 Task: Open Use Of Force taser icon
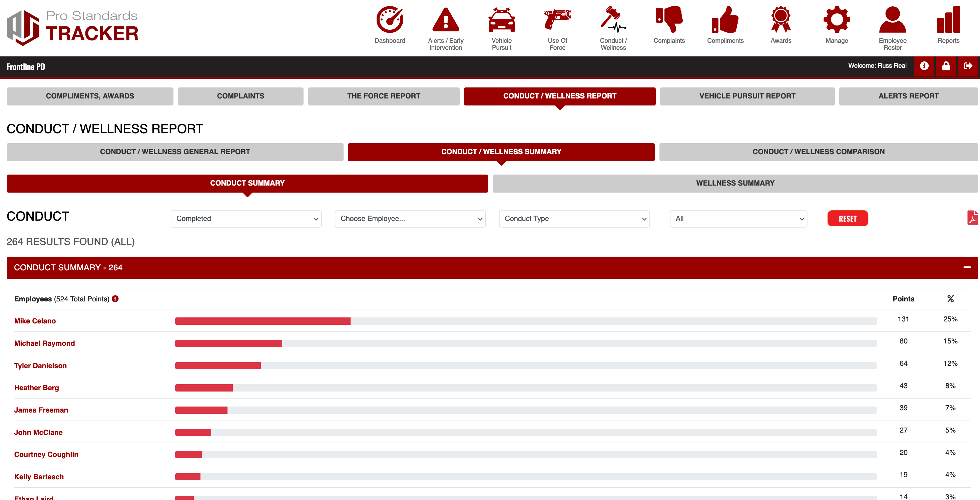[x=557, y=20]
